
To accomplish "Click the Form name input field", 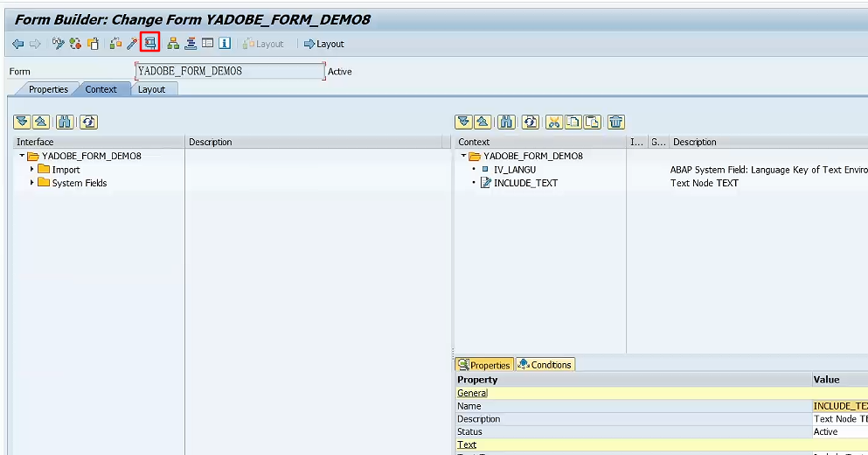I will [x=230, y=71].
